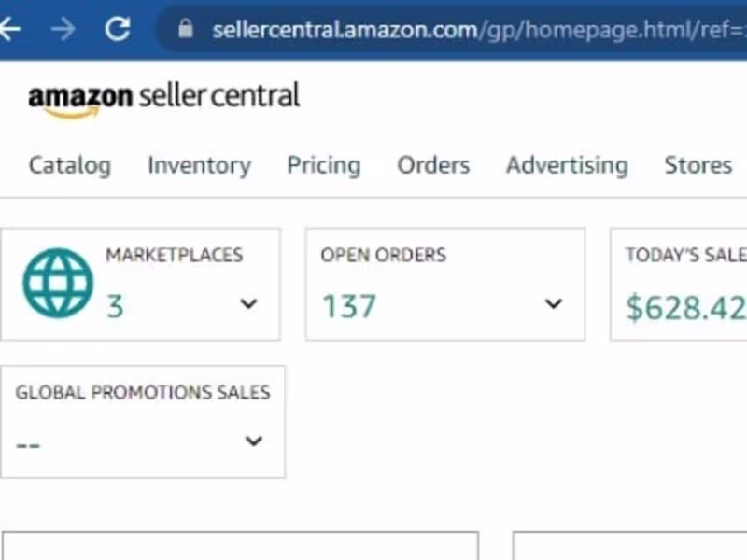The width and height of the screenshot is (747, 560).
Task: Expand the Marketplaces dropdown chevron
Action: click(x=248, y=303)
